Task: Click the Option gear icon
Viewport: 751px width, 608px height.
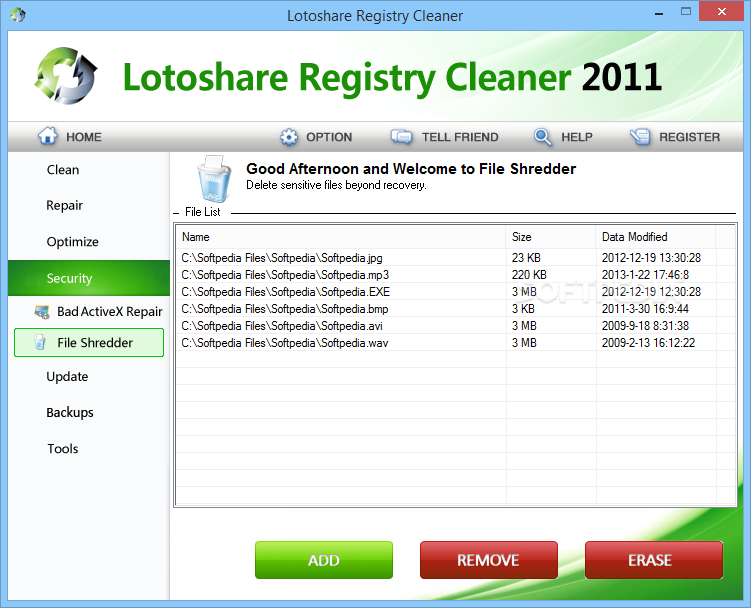Action: (288, 137)
